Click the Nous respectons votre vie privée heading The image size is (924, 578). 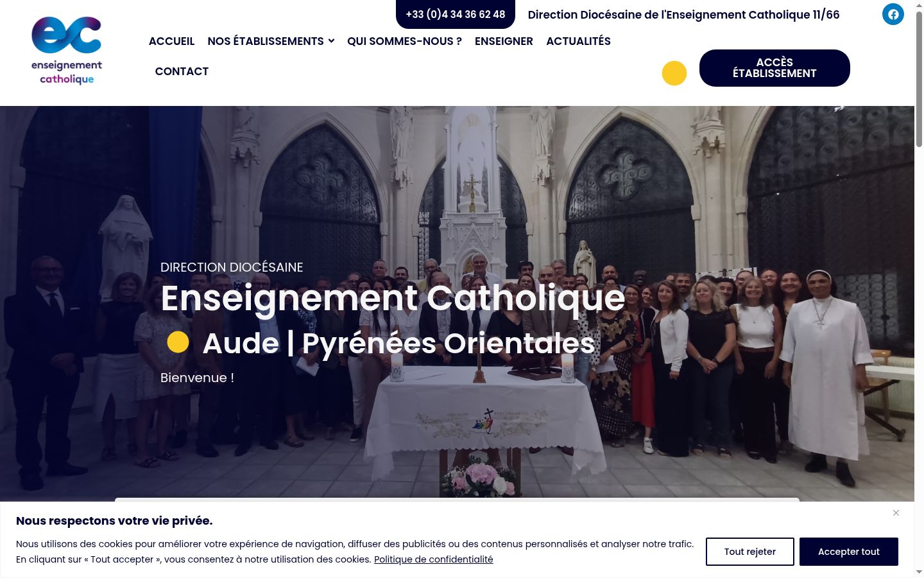(x=114, y=521)
